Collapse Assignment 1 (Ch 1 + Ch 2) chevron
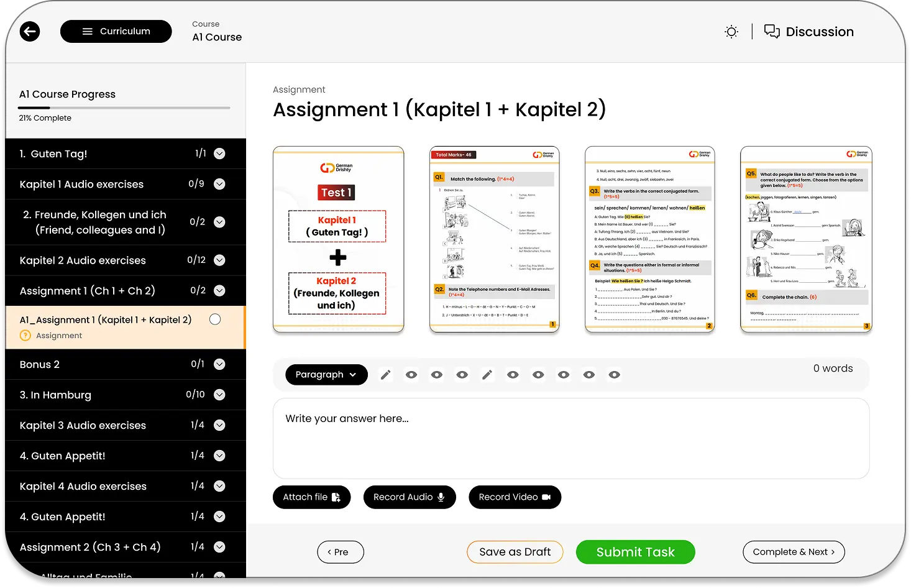This screenshot has height=588, width=911. click(x=219, y=290)
